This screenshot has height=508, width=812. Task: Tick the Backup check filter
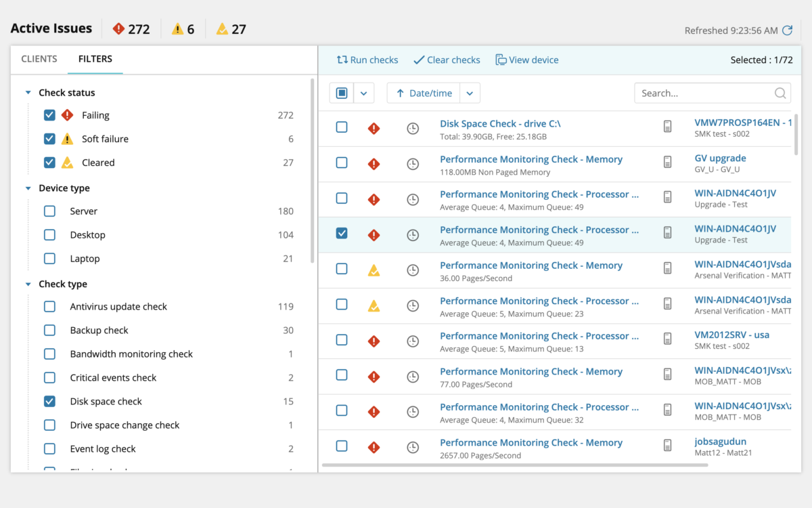pyautogui.click(x=49, y=331)
